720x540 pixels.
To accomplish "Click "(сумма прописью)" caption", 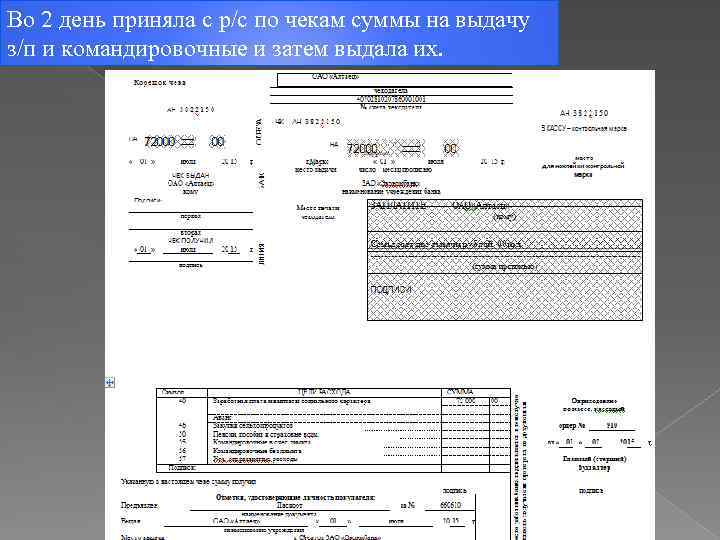I will point(504,266).
